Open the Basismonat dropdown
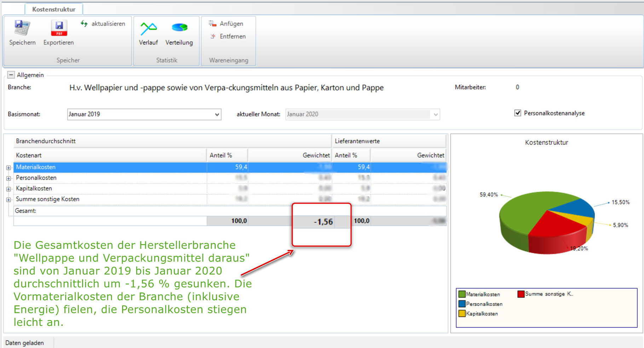Screen dimensions: 644x348 click(217, 114)
